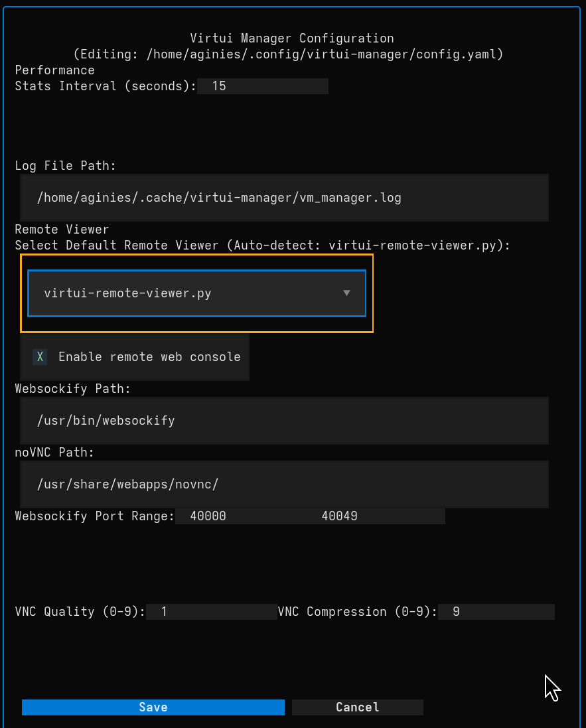Expand the highlighted remote viewer picker

pos(196,292)
